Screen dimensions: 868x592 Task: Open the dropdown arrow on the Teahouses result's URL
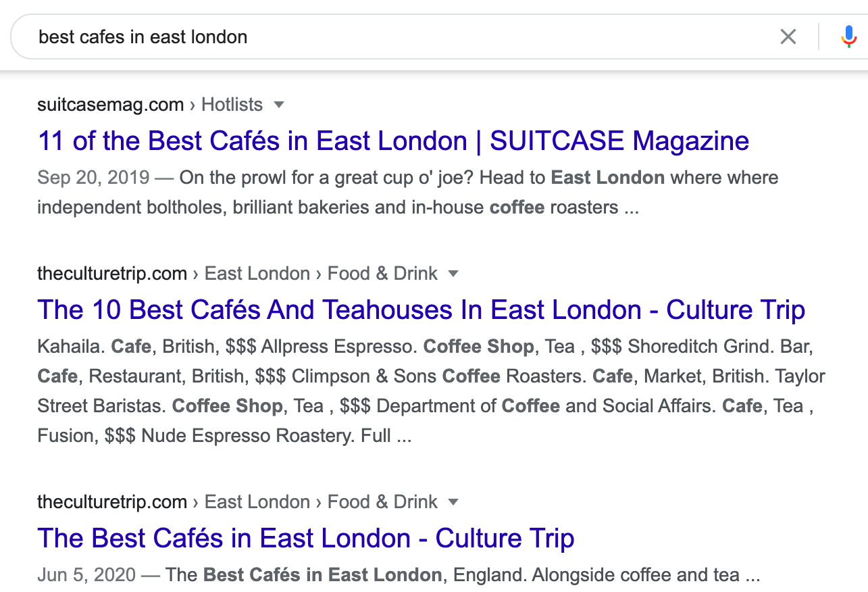(453, 274)
